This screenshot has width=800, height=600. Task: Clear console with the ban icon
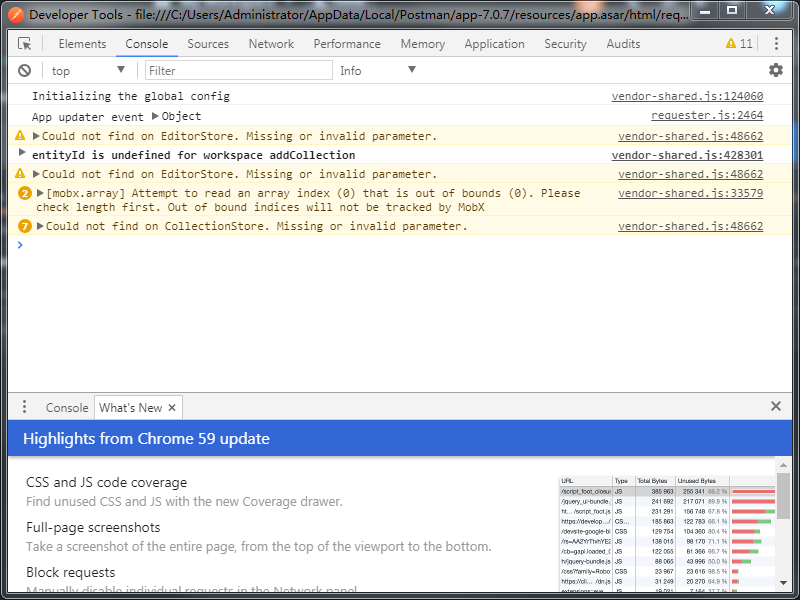pyautogui.click(x=24, y=70)
